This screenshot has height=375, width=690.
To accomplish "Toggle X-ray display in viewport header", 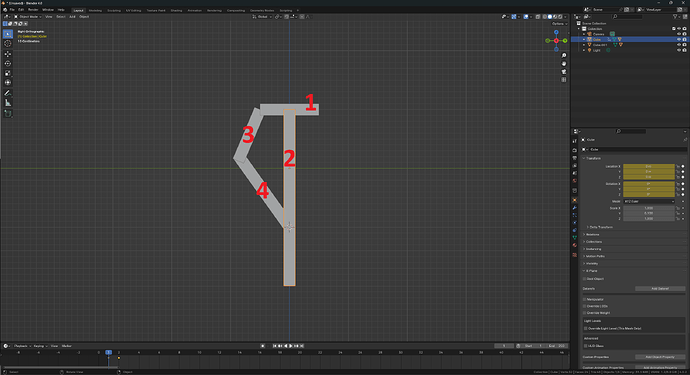I will (x=538, y=17).
